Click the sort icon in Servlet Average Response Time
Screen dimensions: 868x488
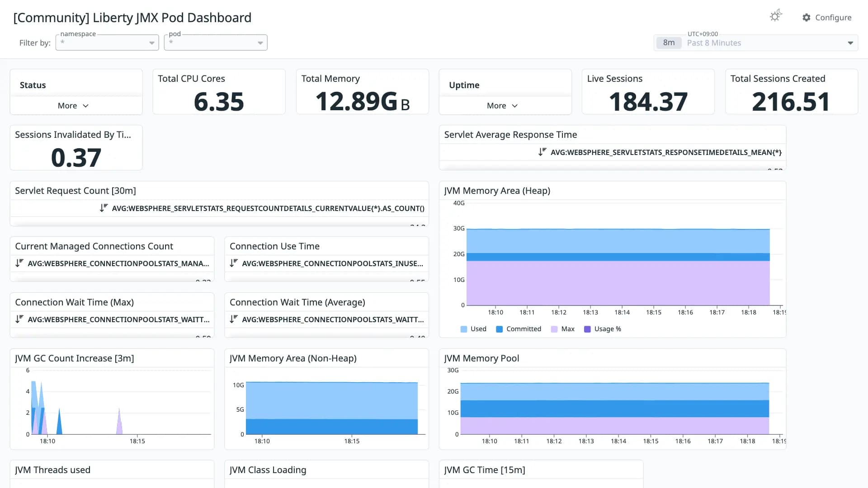coord(542,152)
